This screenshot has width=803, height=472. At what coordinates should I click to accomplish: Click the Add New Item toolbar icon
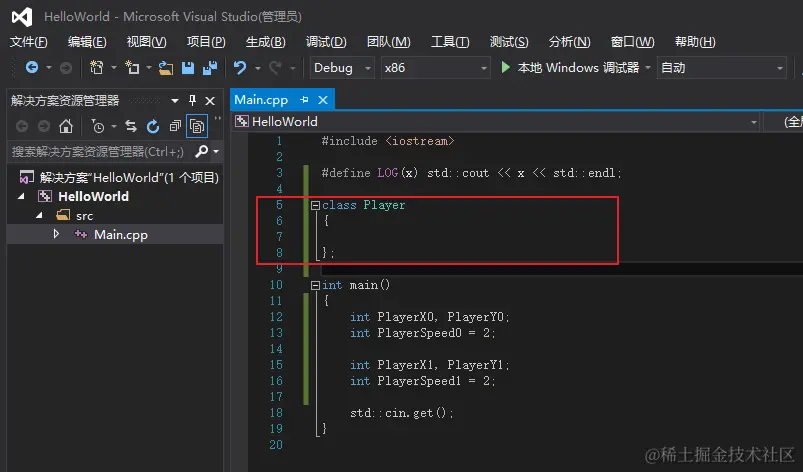point(132,68)
